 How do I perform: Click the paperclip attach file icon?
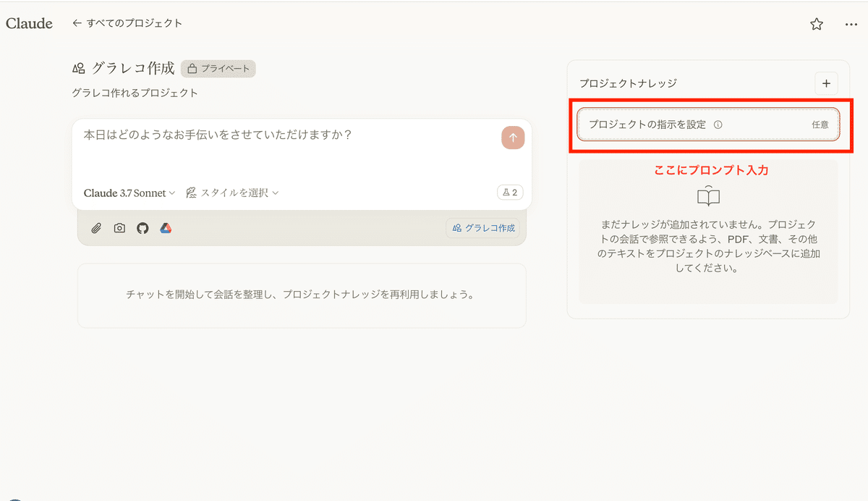point(96,228)
